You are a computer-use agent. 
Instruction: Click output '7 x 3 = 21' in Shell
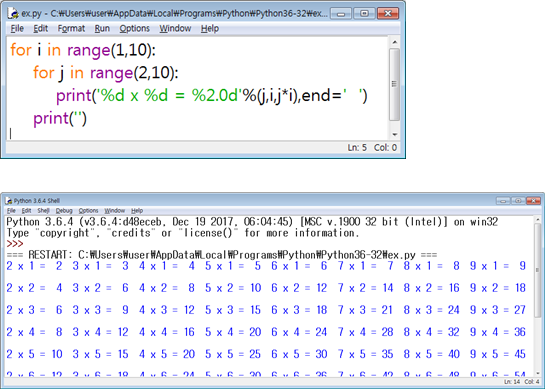(365, 310)
